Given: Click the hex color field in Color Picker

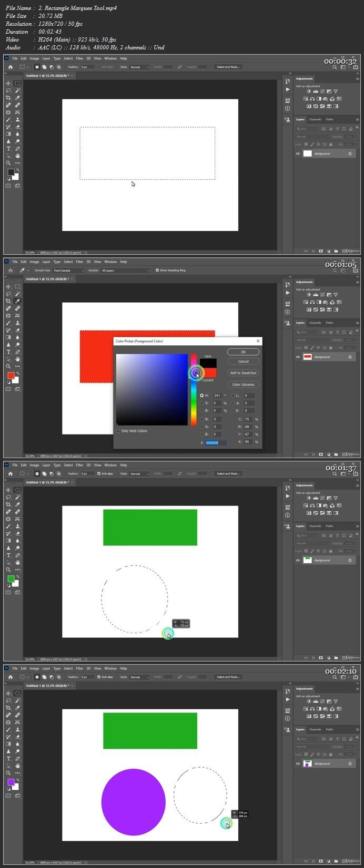Looking at the screenshot, I should [216, 443].
